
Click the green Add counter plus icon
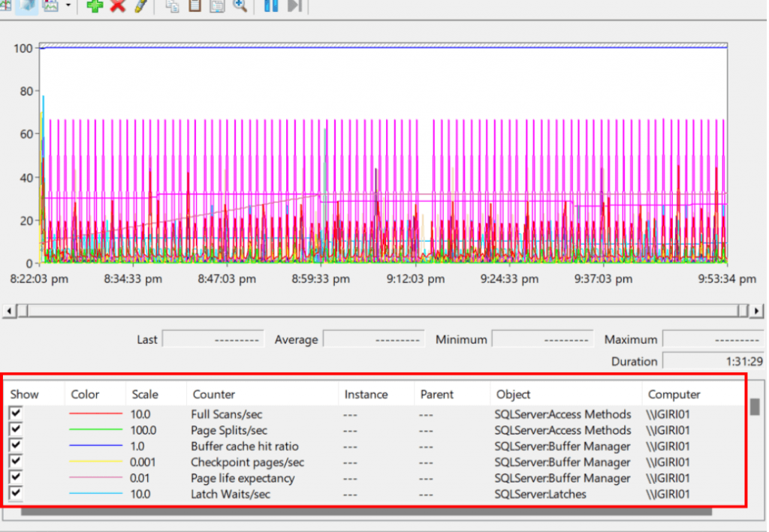(x=95, y=6)
